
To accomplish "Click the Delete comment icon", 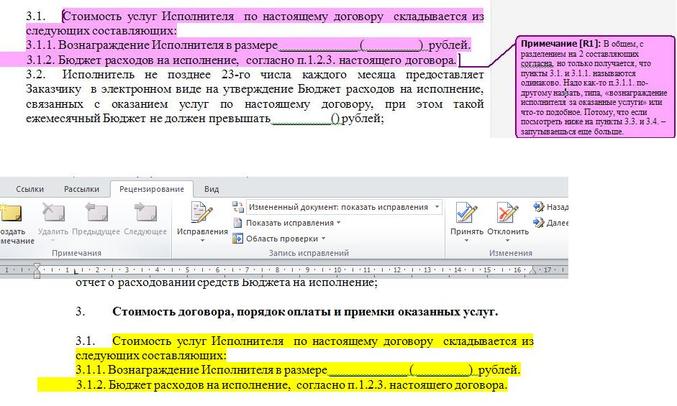I will (52, 213).
